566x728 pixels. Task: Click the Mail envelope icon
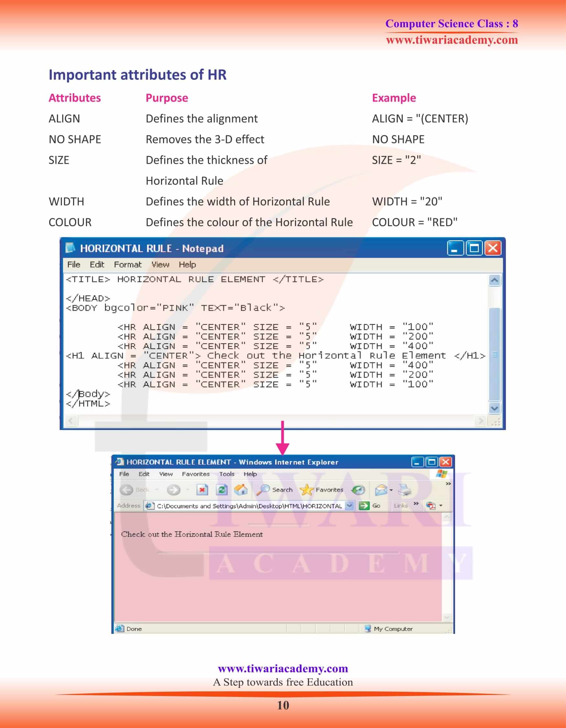[381, 490]
